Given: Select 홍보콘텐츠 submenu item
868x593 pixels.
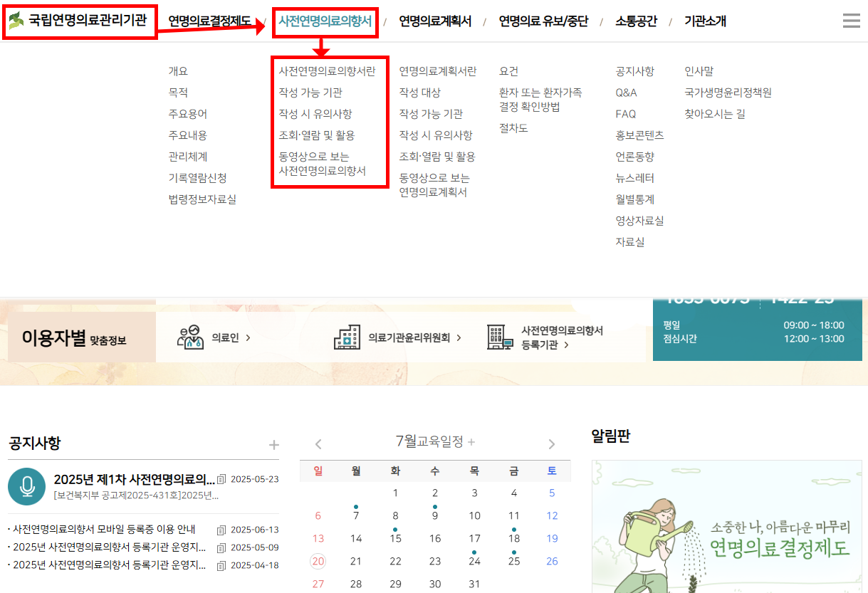Looking at the screenshot, I should tap(639, 135).
